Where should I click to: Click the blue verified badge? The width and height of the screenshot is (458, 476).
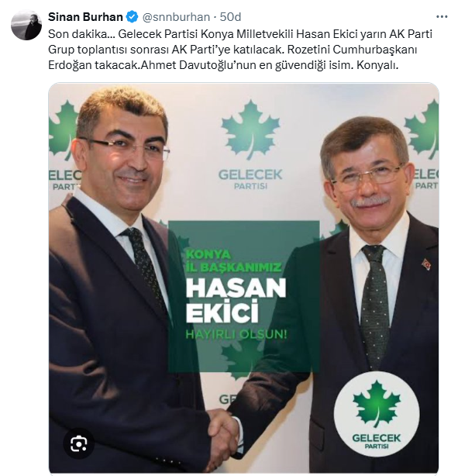[x=132, y=17]
